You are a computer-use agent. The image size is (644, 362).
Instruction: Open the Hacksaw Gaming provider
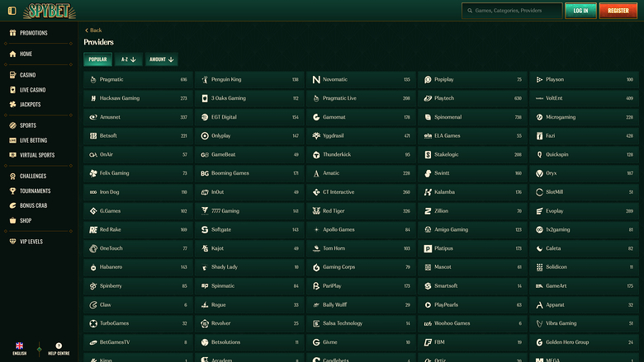[x=138, y=98]
